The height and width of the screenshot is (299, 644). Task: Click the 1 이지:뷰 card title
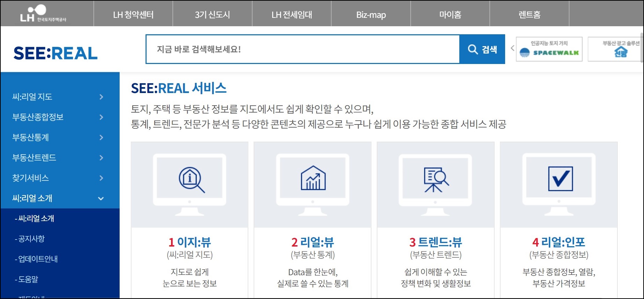(190, 242)
